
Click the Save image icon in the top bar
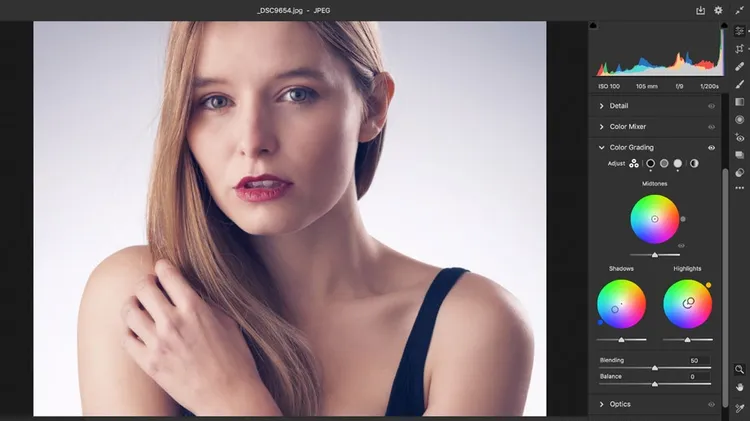tap(700, 10)
